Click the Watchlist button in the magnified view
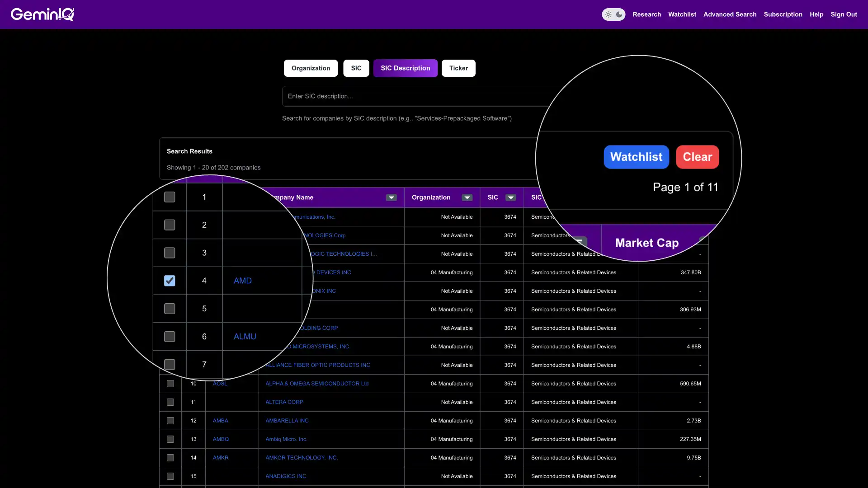Screen dimensions: 868x488 (637, 157)
